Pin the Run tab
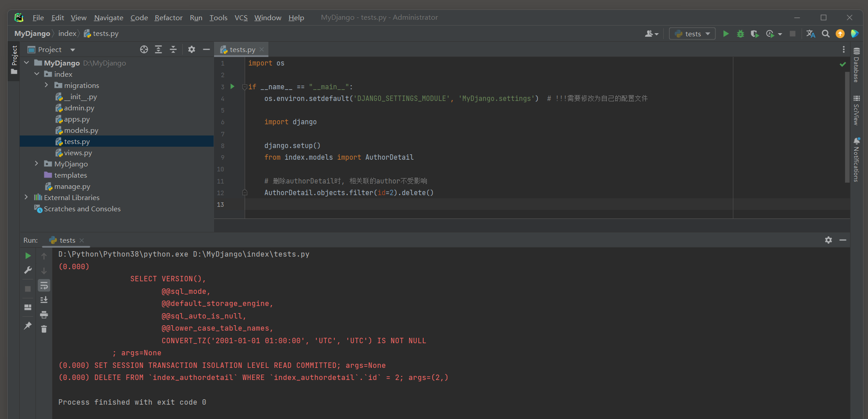868x419 pixels. [28, 326]
